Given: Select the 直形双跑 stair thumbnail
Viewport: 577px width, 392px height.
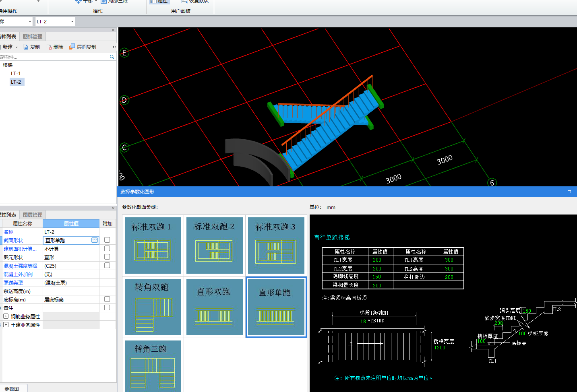Looking at the screenshot, I should click(x=215, y=307).
